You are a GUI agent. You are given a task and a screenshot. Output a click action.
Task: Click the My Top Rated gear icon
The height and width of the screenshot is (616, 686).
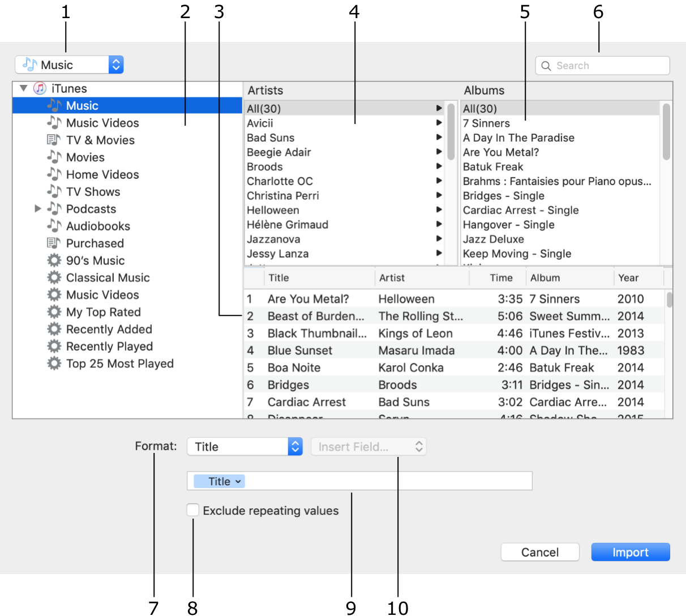[x=54, y=311]
